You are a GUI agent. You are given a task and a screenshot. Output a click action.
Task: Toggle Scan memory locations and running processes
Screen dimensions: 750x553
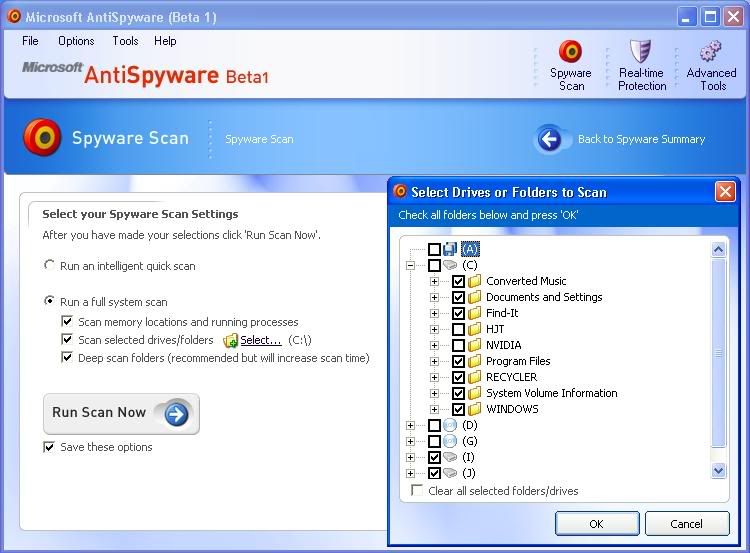(67, 321)
